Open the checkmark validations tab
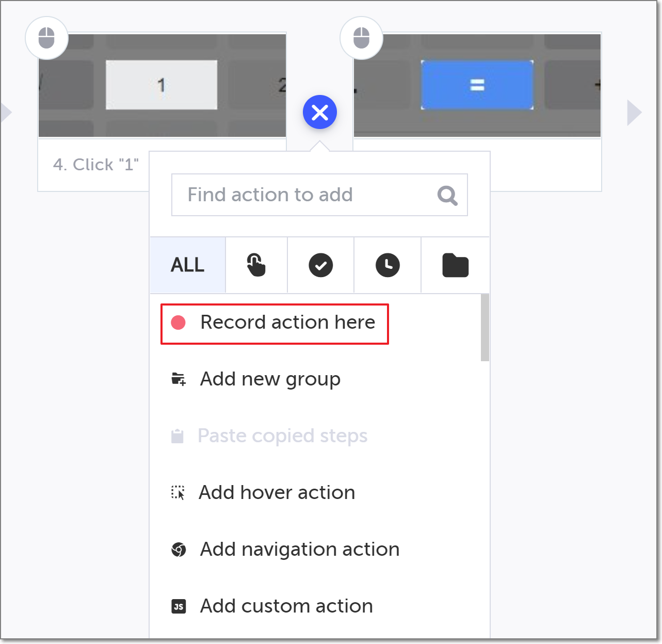This screenshot has width=662, height=644. pos(320,265)
